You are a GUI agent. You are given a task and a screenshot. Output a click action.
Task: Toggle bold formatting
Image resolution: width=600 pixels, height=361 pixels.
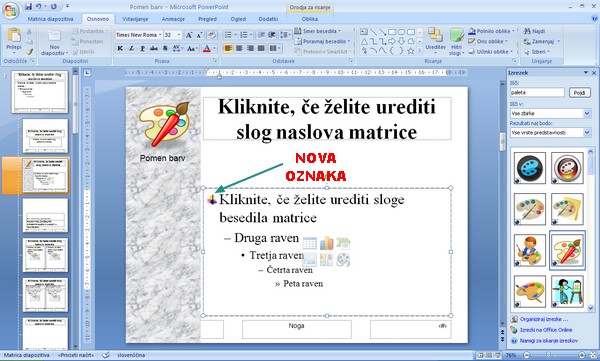coord(120,48)
